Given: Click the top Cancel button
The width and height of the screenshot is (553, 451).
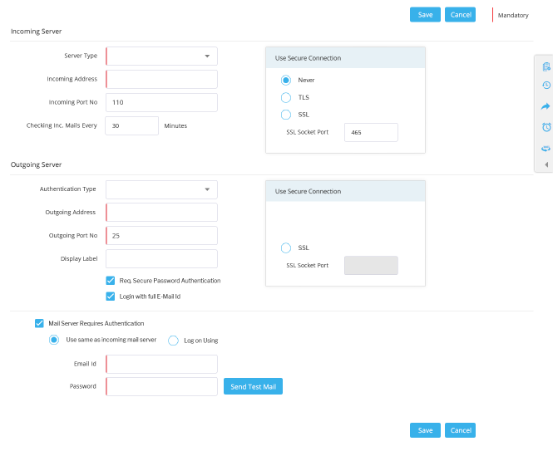Looking at the screenshot, I should [x=460, y=14].
